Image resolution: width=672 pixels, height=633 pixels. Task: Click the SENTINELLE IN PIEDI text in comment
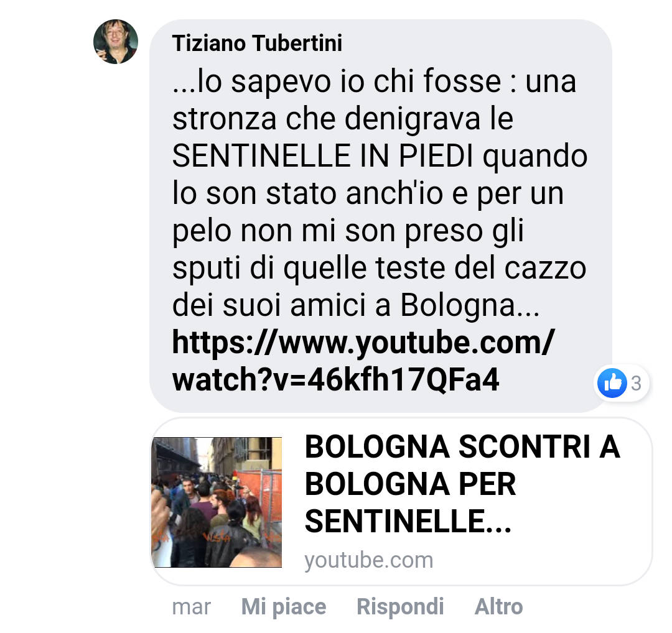323,156
